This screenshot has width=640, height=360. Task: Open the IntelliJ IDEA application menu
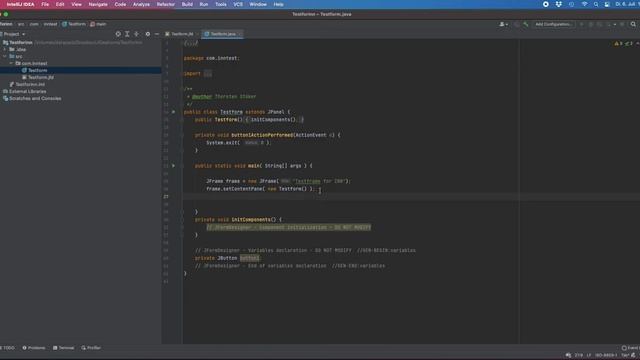(x=20, y=4)
